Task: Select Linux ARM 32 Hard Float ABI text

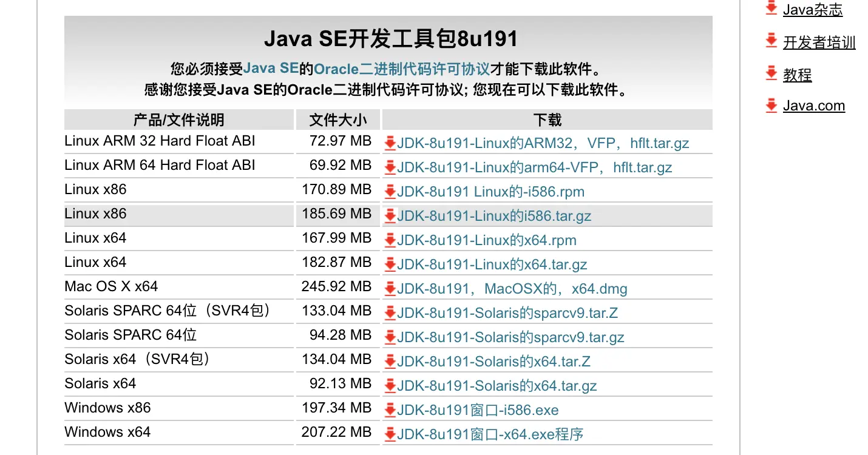Action: [x=160, y=141]
